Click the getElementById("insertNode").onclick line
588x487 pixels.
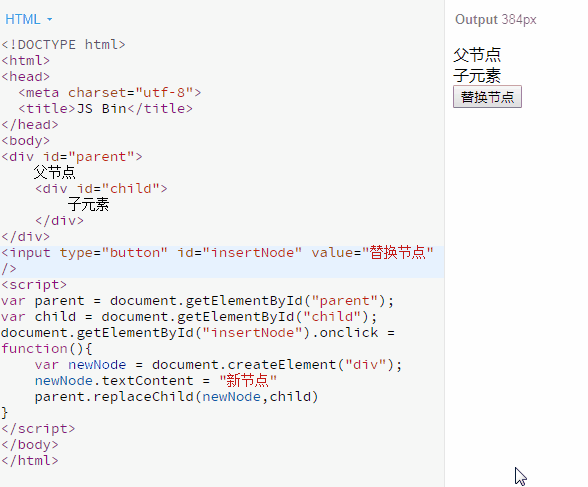tap(198, 333)
